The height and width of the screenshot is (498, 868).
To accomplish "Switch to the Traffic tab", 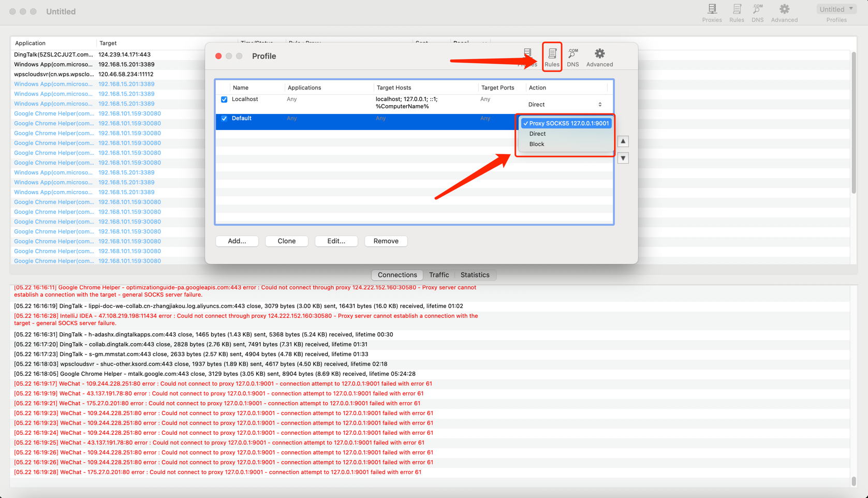I will [x=439, y=275].
